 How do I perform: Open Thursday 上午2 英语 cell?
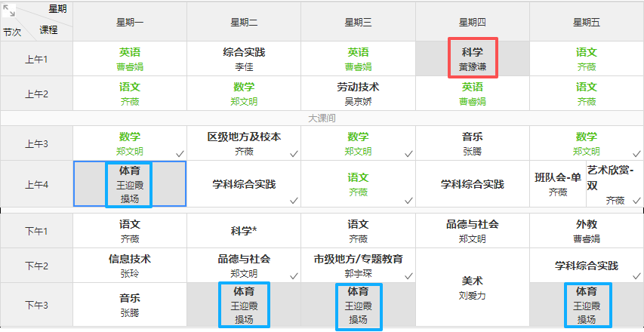(473, 94)
